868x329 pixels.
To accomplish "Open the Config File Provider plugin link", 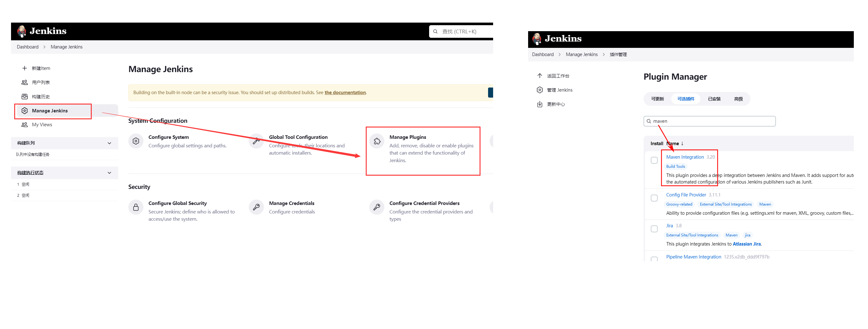I will coord(686,195).
